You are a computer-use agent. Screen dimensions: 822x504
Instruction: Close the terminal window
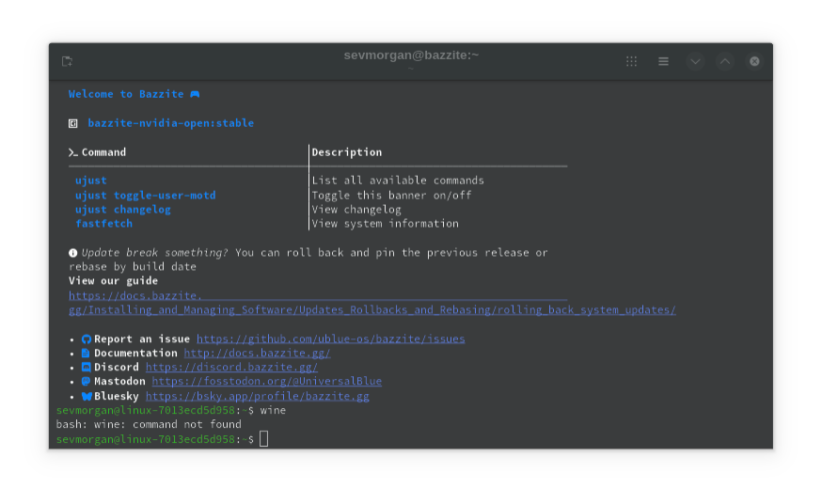(x=754, y=61)
